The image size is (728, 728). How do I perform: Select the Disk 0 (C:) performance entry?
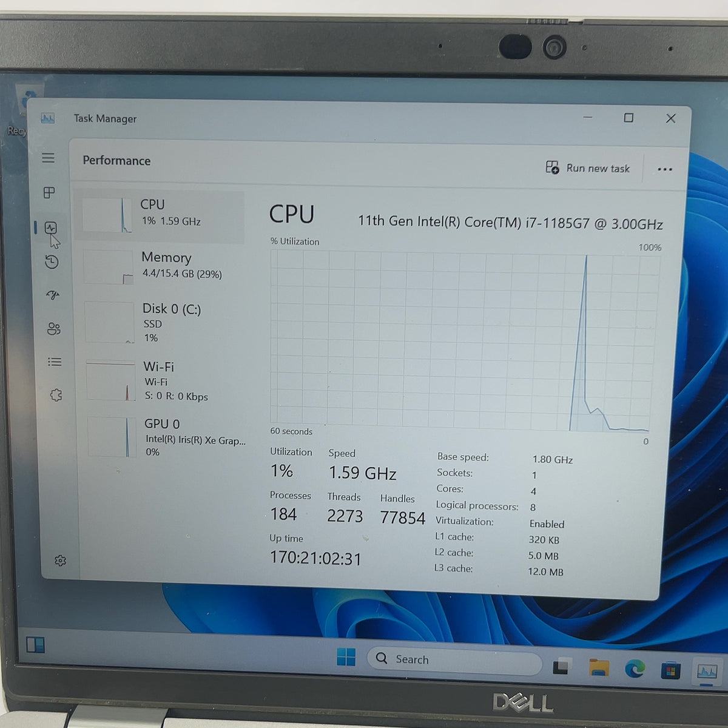(164, 322)
